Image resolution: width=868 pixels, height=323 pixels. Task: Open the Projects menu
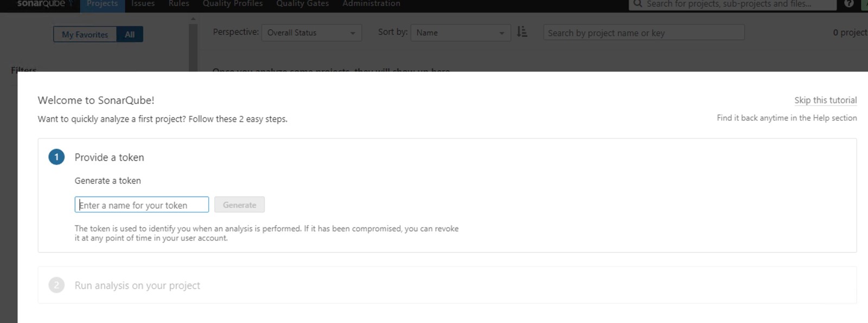click(102, 4)
